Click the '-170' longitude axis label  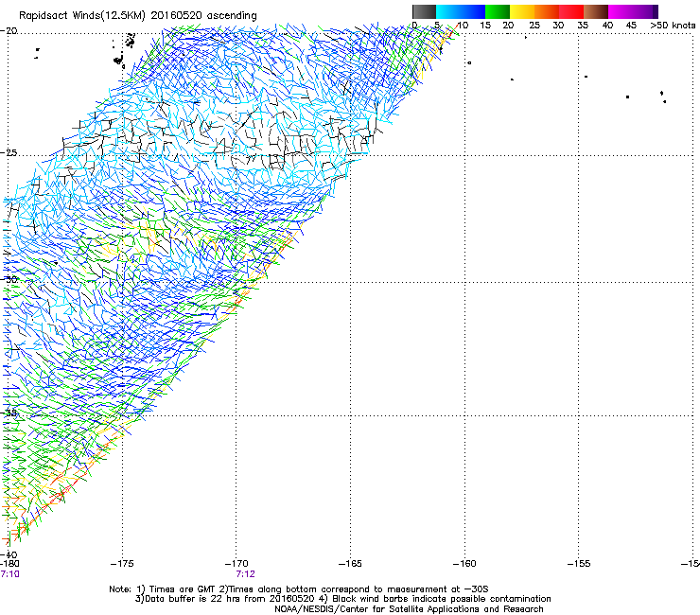[x=236, y=564]
